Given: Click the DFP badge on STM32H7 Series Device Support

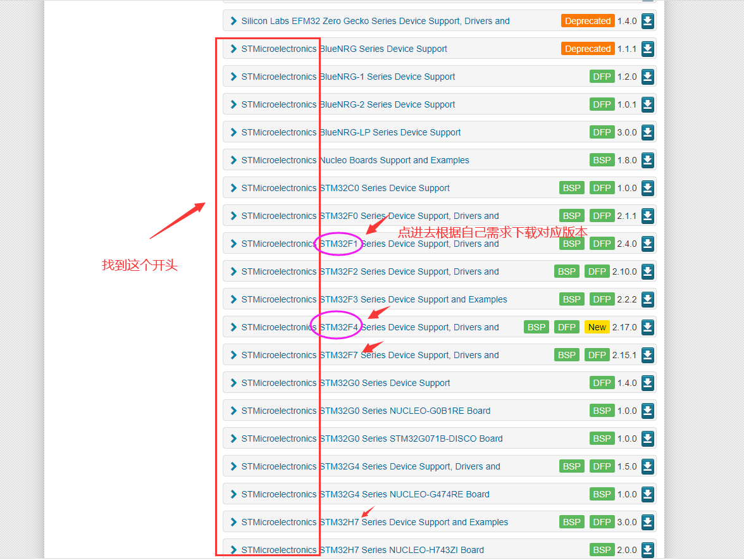Looking at the screenshot, I should [602, 522].
